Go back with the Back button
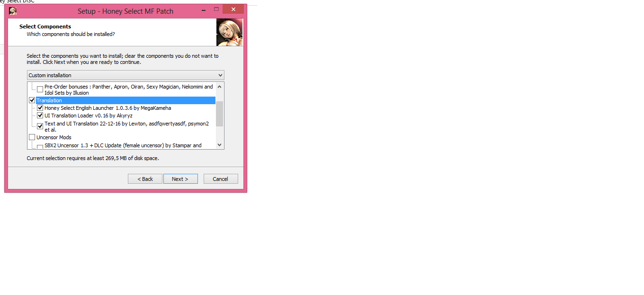644x295 pixels. click(x=145, y=179)
